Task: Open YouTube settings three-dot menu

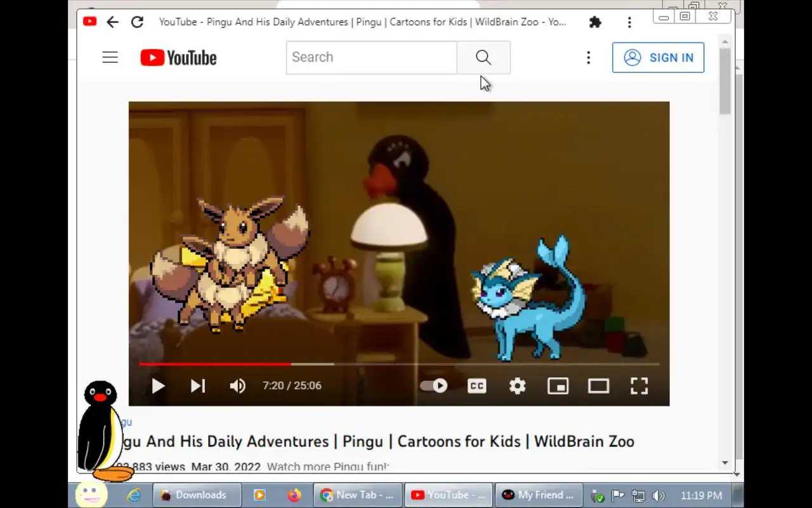Action: pos(588,58)
